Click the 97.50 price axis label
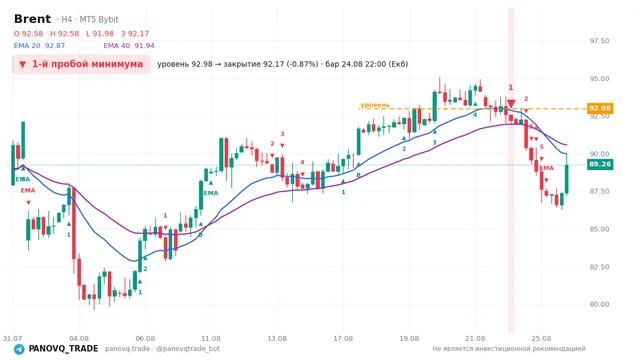Viewport: 640px width, 360px height. click(x=599, y=41)
